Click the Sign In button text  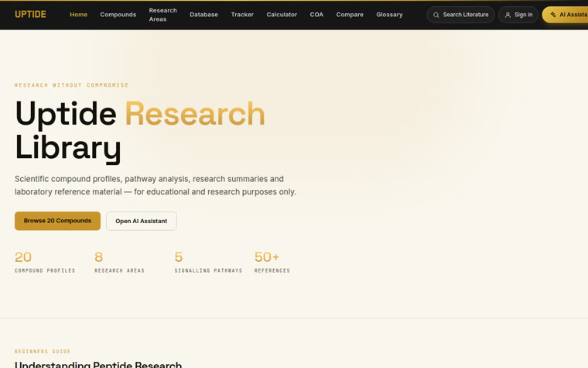tap(523, 15)
